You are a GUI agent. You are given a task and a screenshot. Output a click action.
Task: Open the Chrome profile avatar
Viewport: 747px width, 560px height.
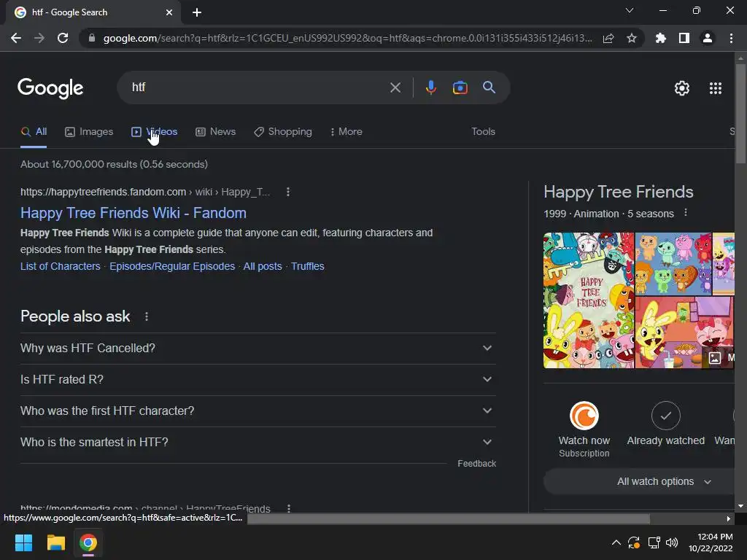tap(708, 38)
